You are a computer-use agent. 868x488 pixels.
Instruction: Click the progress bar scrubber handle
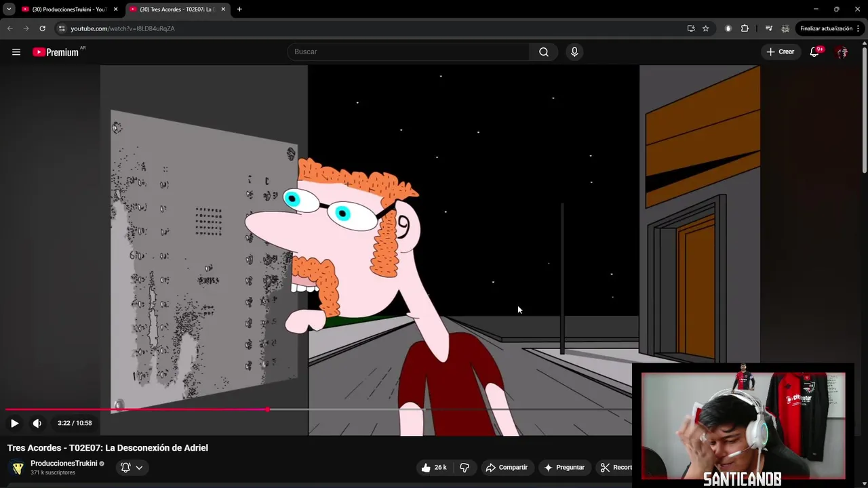268,409
